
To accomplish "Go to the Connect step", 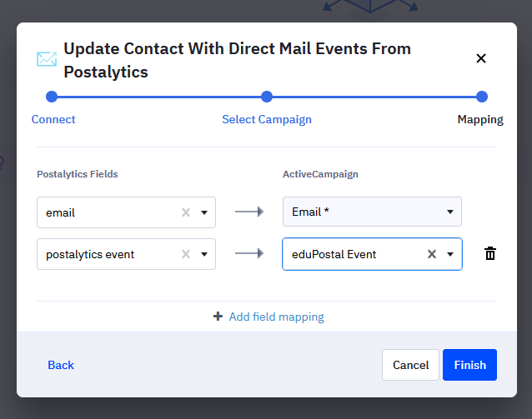I will 53,119.
